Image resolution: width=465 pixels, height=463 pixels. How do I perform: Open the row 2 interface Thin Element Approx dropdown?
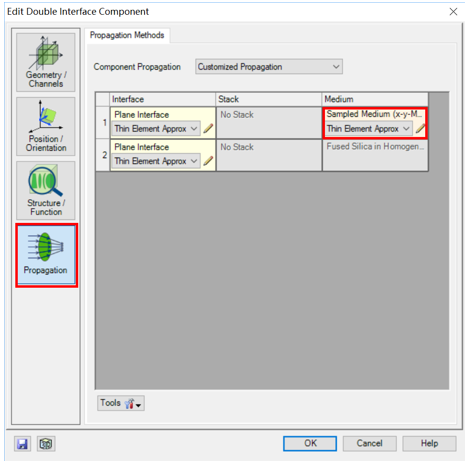point(156,161)
